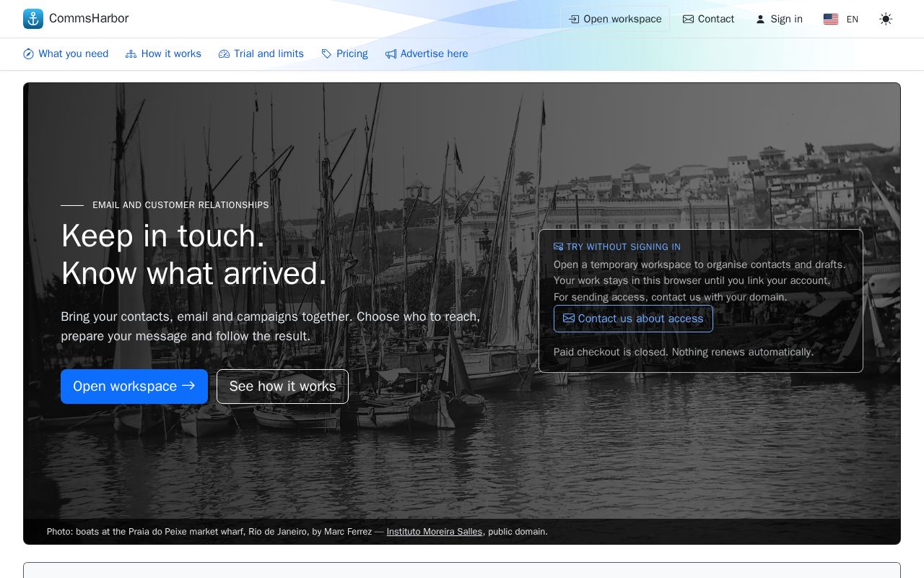The height and width of the screenshot is (578, 924).
Task: Click the envelope icon in Contact us about access
Action: coord(569,319)
